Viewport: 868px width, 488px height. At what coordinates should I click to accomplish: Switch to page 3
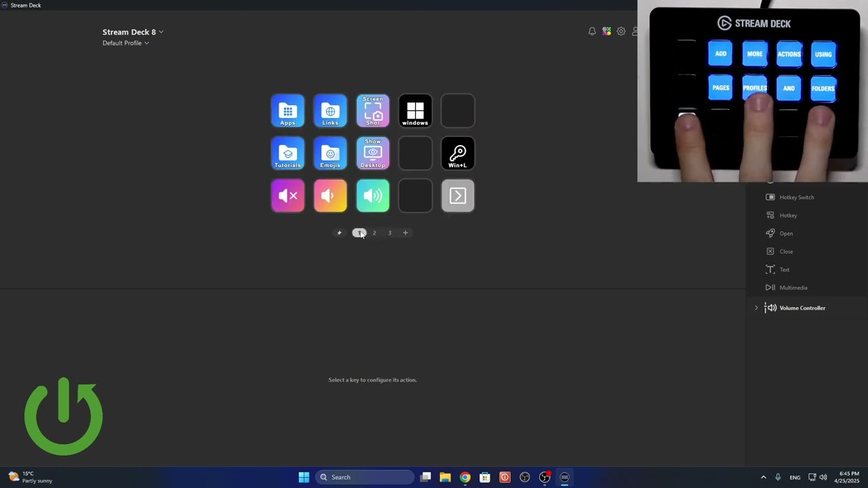pos(390,232)
